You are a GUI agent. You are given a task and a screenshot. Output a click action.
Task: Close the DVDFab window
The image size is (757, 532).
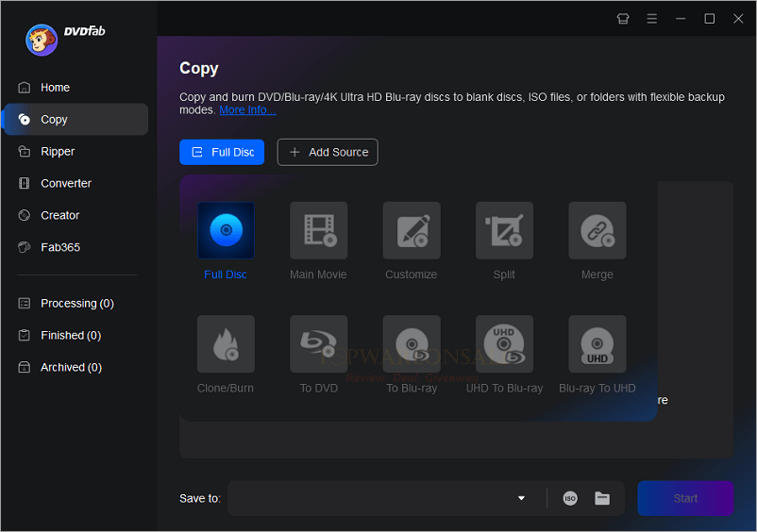(x=738, y=19)
